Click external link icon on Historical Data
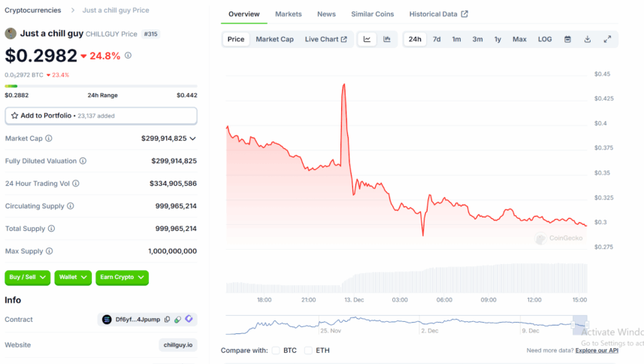This screenshot has width=644, height=364. [464, 14]
